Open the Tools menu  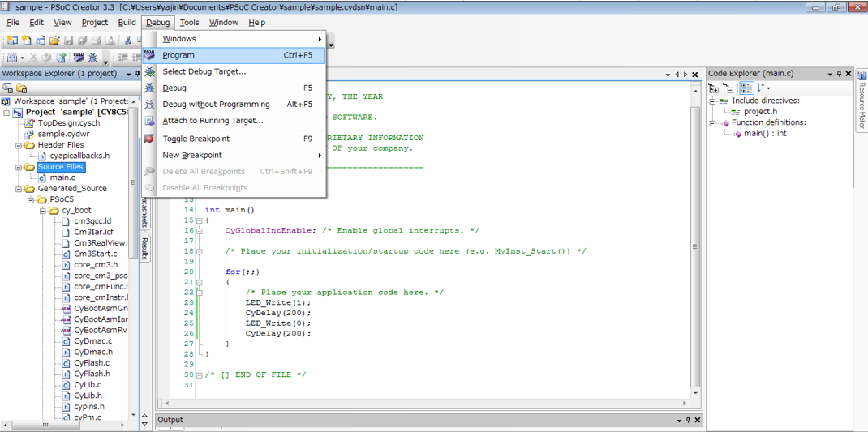pos(189,22)
